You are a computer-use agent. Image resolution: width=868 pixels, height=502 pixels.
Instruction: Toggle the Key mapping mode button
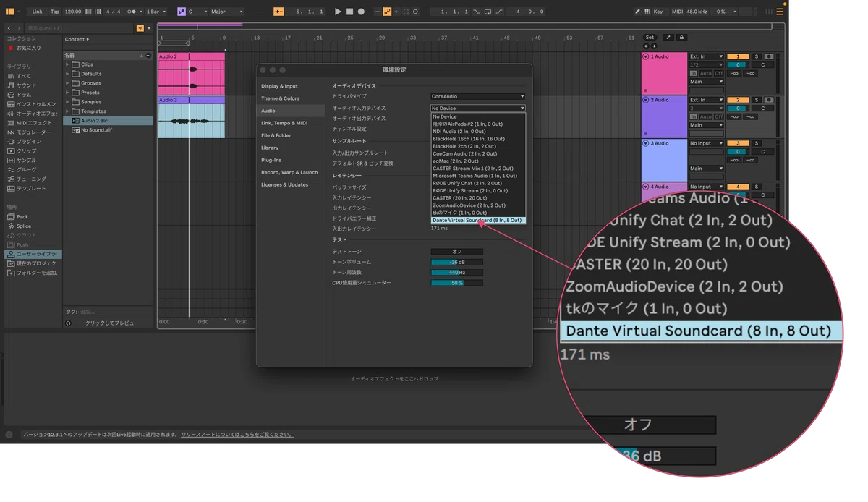pyautogui.click(x=658, y=12)
